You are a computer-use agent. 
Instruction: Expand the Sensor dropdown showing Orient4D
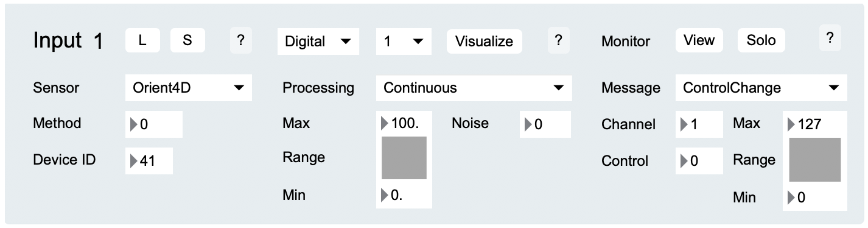coord(189,88)
